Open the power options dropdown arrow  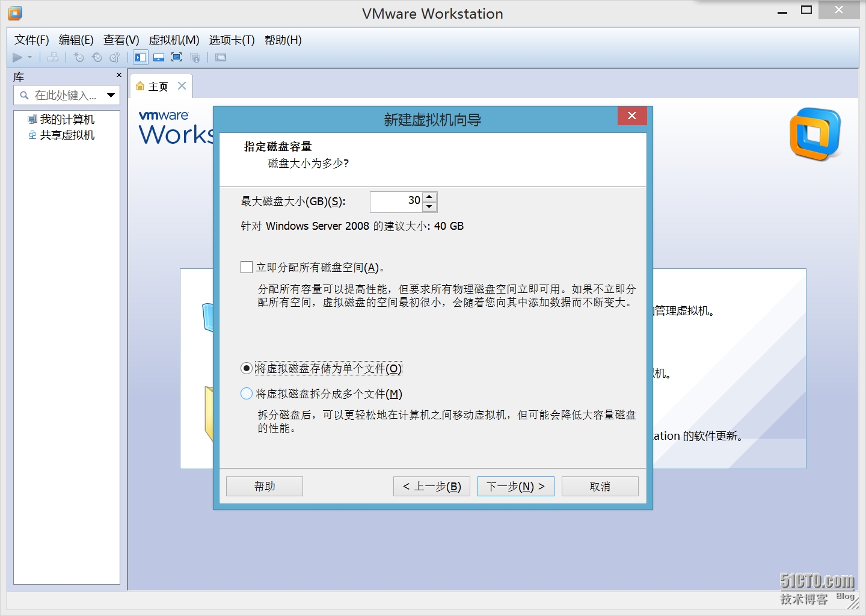pyautogui.click(x=29, y=57)
